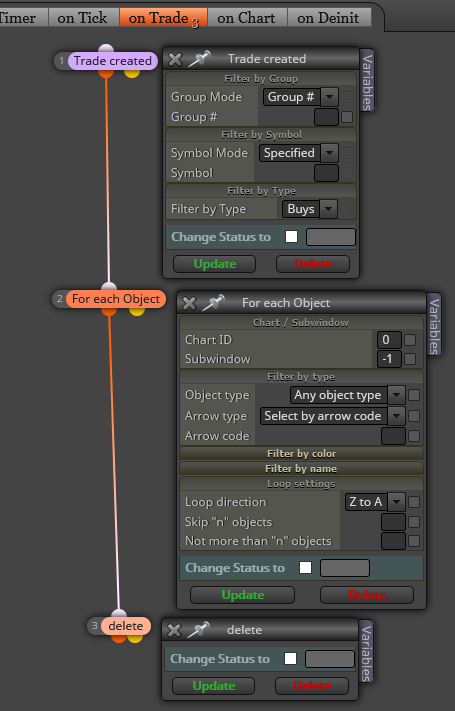Switch to the on Deinit tab

(x=328, y=18)
